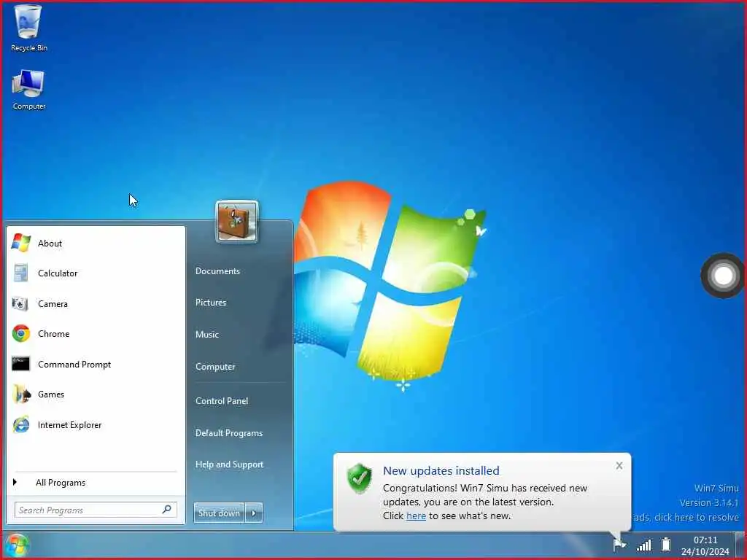Screen dimensions: 747x560
Task: Click the 'here' link in notification
Action: (416, 516)
